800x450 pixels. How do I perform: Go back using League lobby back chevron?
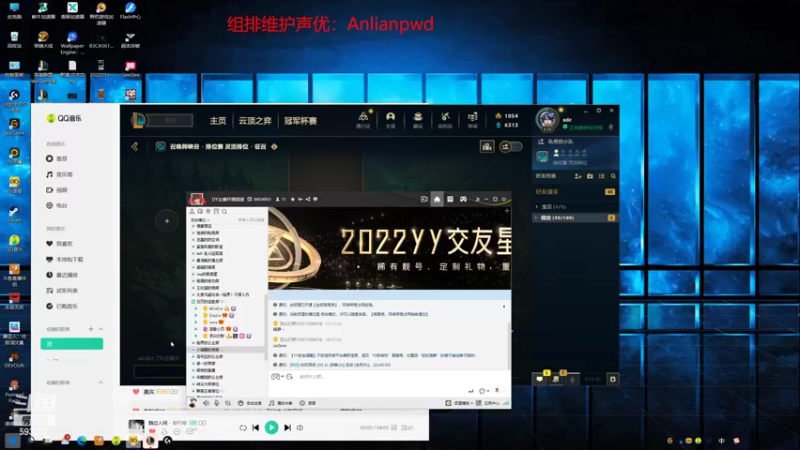point(135,146)
